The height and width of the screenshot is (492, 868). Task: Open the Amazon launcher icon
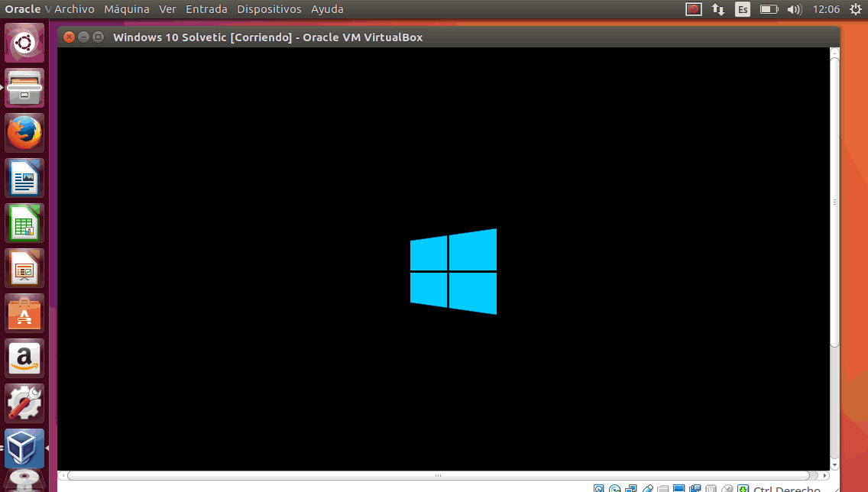point(24,358)
